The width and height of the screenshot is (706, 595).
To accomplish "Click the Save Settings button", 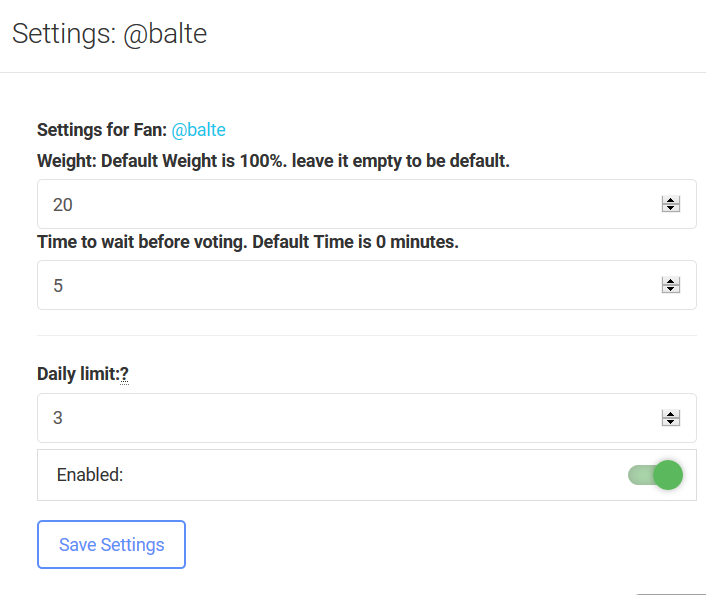I will point(111,545).
